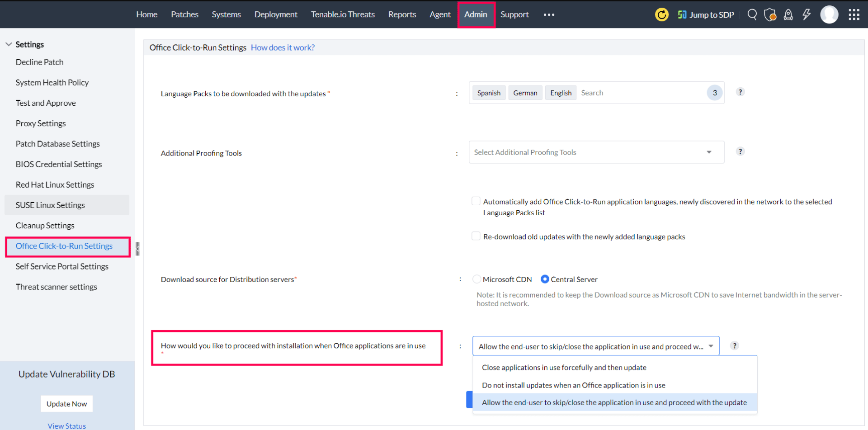Click the sidebar collapse handle

pyautogui.click(x=137, y=248)
